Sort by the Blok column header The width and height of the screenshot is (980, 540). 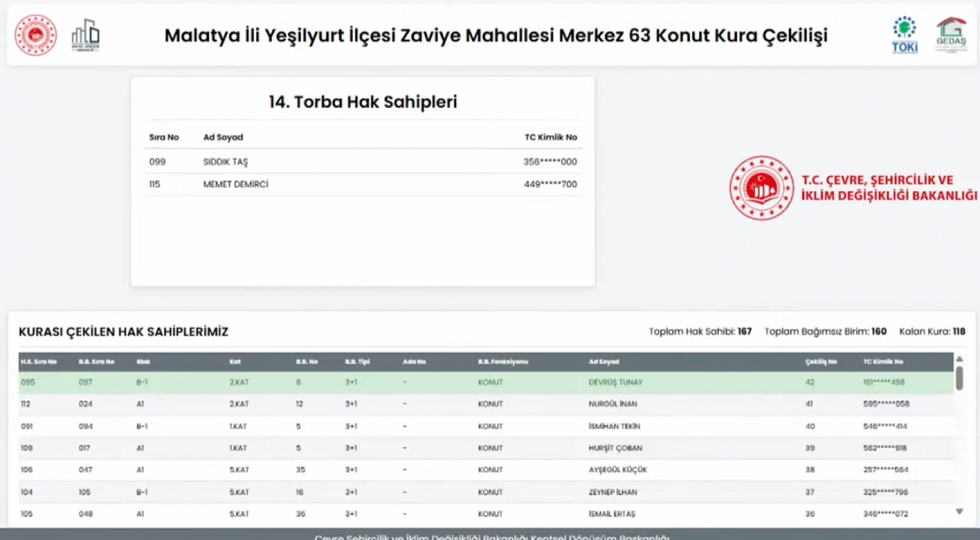(x=143, y=361)
